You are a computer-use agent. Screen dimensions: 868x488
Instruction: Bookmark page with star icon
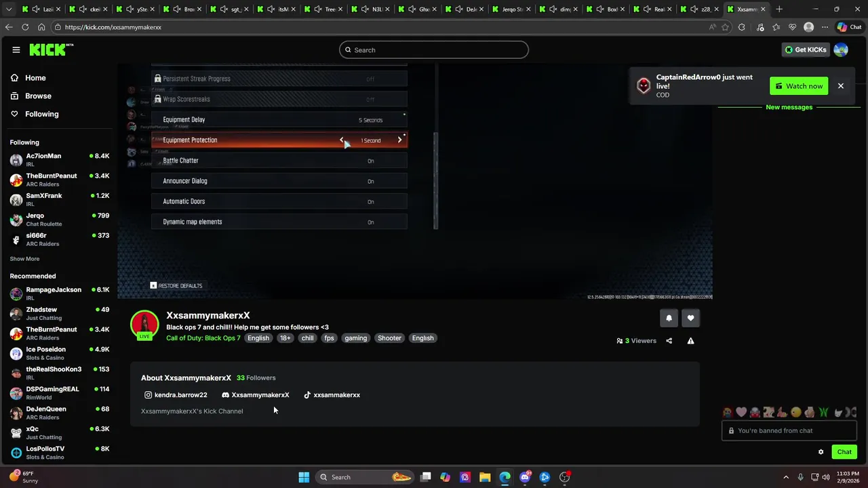(x=725, y=27)
